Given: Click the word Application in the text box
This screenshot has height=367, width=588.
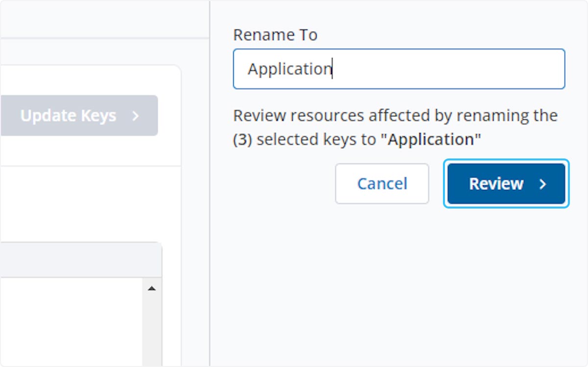Looking at the screenshot, I should pyautogui.click(x=289, y=69).
